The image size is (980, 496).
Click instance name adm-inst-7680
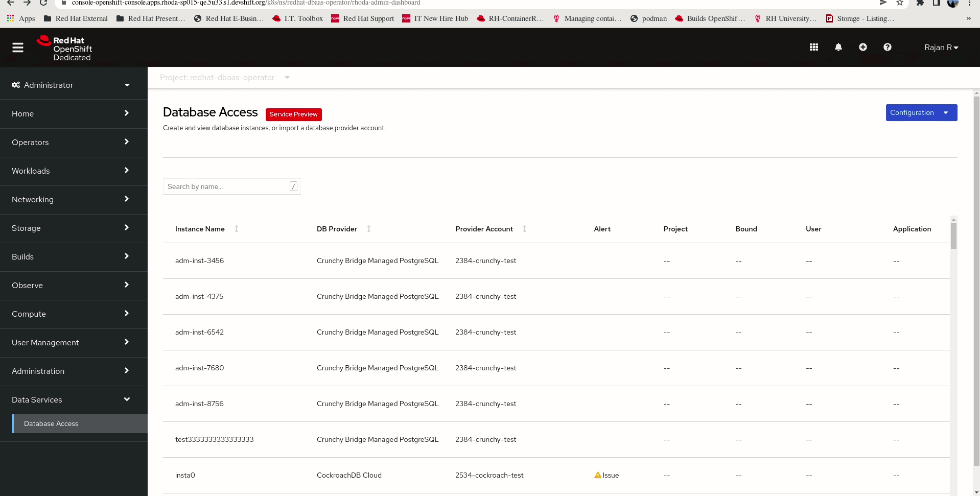(199, 368)
